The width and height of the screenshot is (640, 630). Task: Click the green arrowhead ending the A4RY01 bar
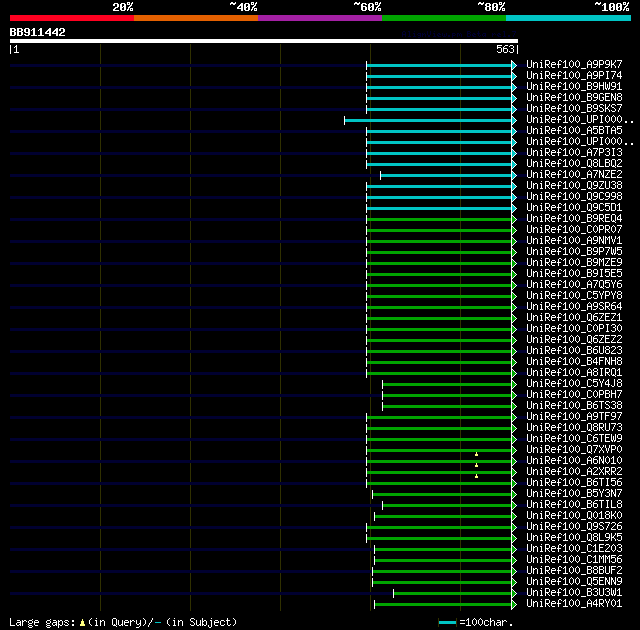pyautogui.click(x=514, y=604)
